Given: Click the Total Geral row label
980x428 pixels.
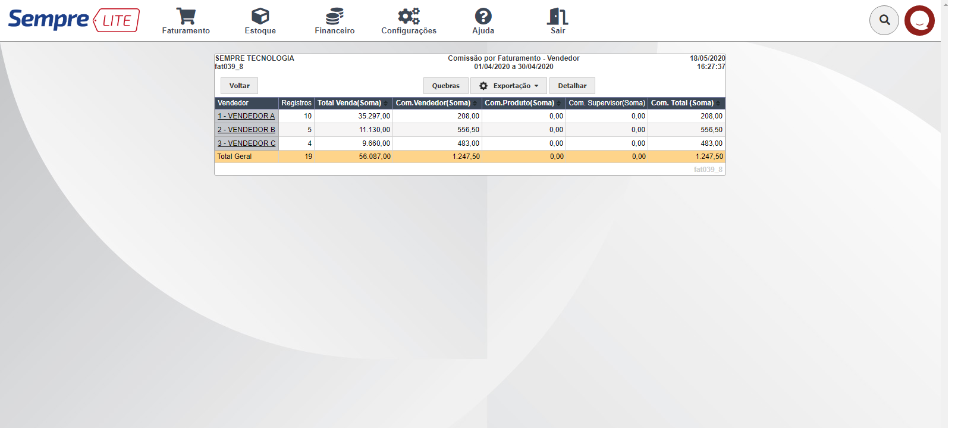Looking at the screenshot, I should [234, 157].
